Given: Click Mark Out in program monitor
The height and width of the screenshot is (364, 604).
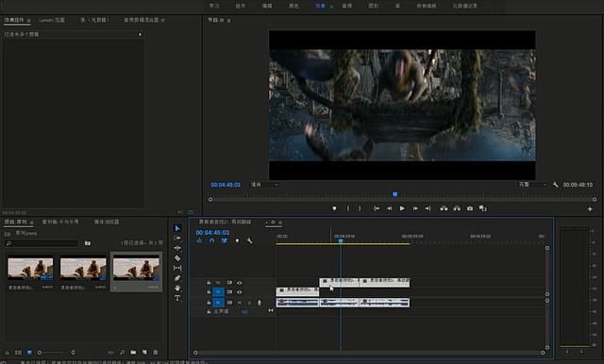Looking at the screenshot, I should pyautogui.click(x=360, y=208).
